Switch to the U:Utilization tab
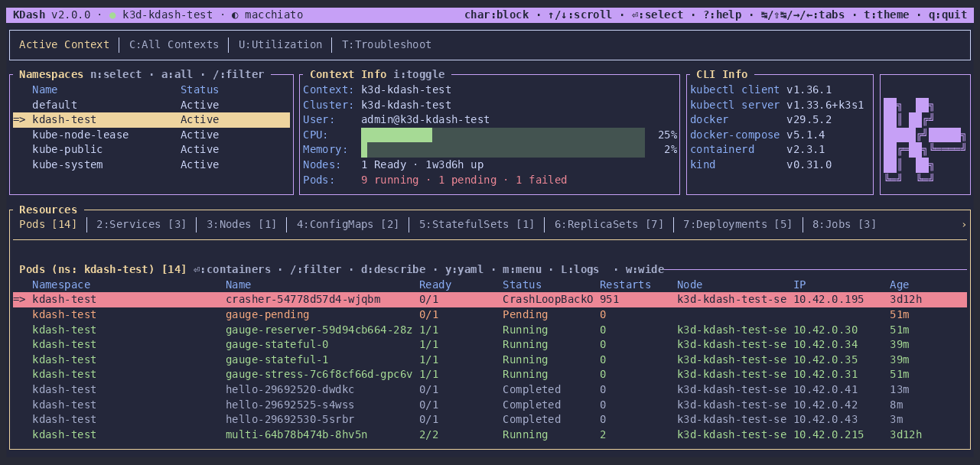The image size is (980, 465). tap(280, 44)
